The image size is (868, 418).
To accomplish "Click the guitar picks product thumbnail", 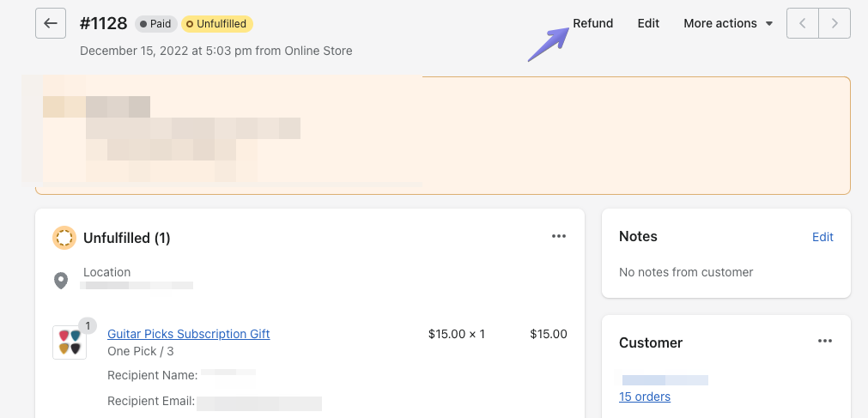I will [x=70, y=342].
